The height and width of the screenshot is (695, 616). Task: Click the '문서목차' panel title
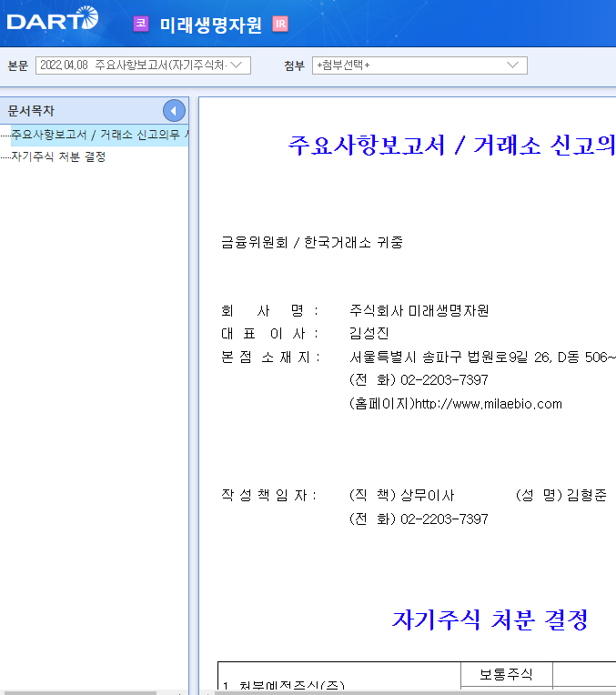[31, 111]
